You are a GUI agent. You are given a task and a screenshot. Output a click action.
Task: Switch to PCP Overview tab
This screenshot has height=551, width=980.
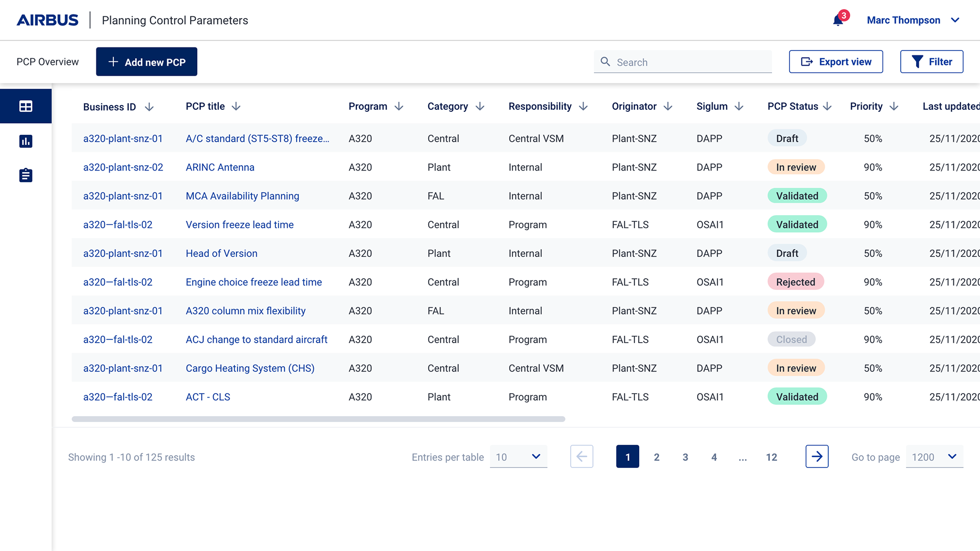click(47, 62)
